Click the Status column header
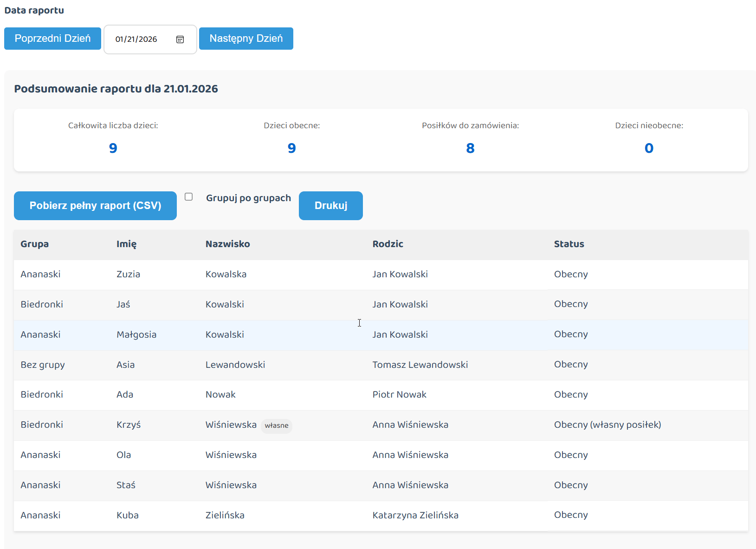This screenshot has height=549, width=756. tap(569, 244)
